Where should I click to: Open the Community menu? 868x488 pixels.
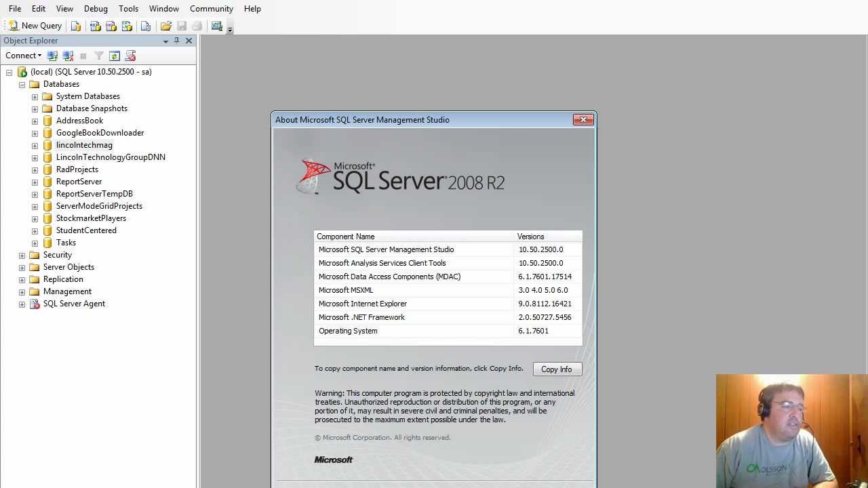coord(212,9)
